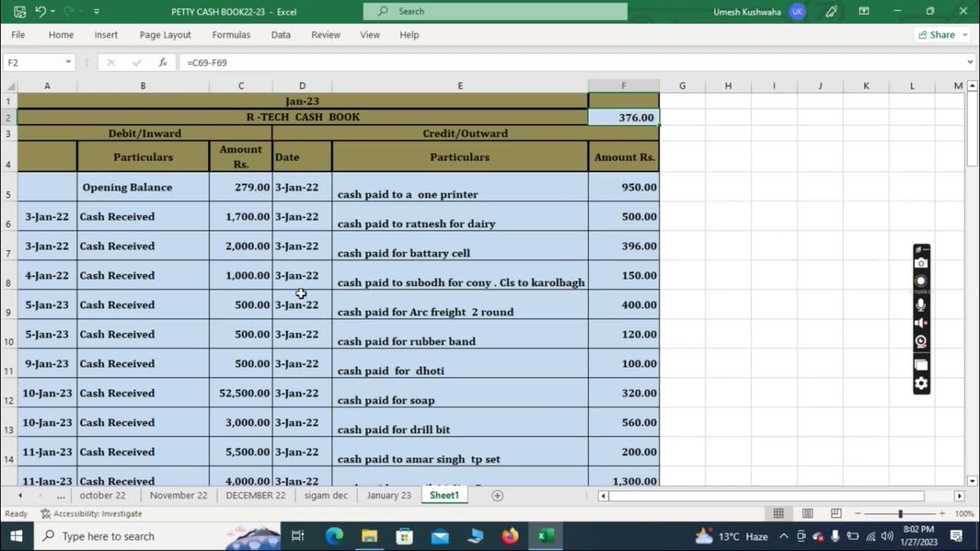Toggle webcam in recorder toolbar
This screenshot has width=980, height=551.
click(x=921, y=342)
